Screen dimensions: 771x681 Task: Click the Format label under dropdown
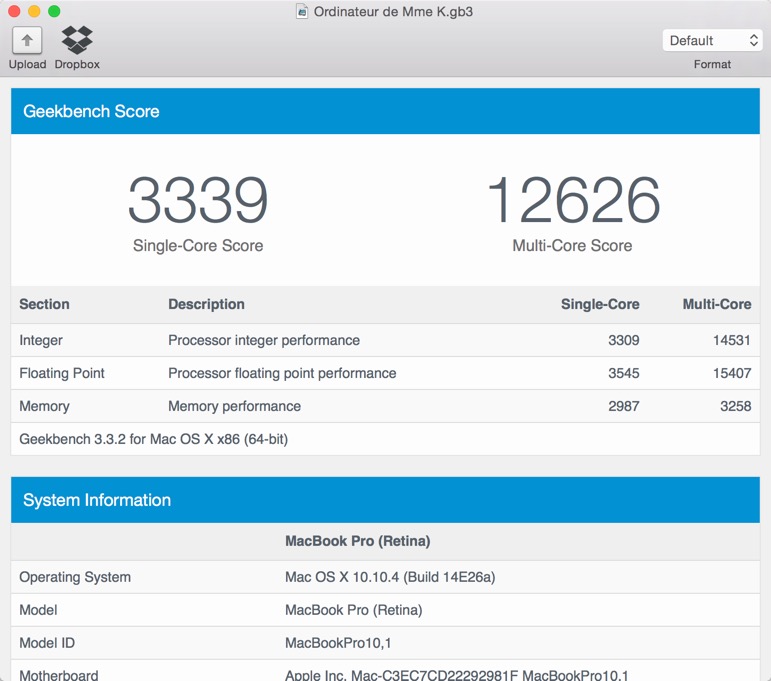click(712, 64)
